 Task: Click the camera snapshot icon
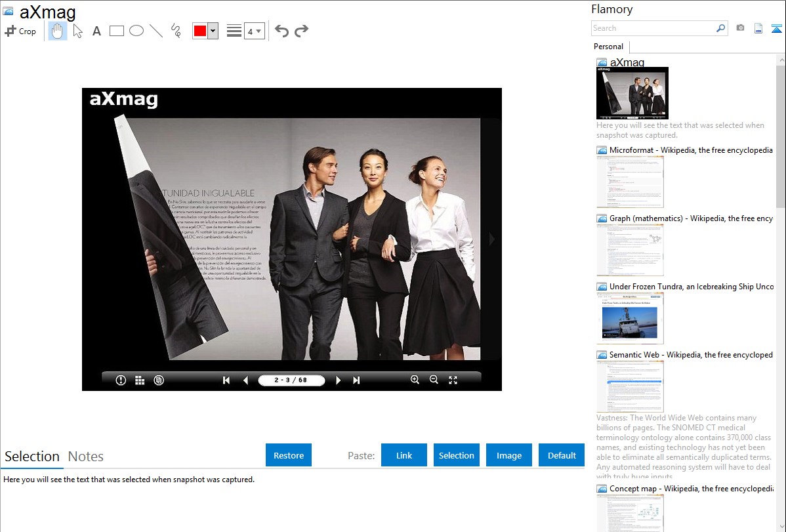point(740,28)
